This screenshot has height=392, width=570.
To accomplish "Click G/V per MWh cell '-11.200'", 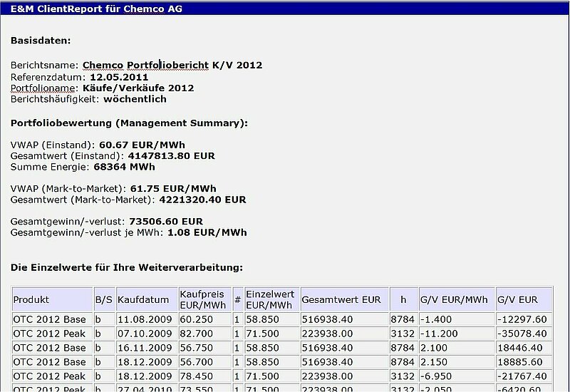I will pos(457,334).
